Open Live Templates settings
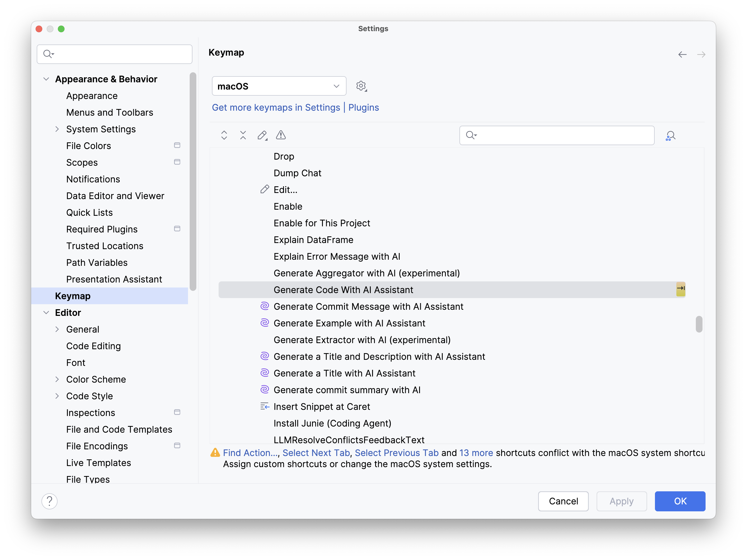The height and width of the screenshot is (560, 747). click(x=99, y=463)
